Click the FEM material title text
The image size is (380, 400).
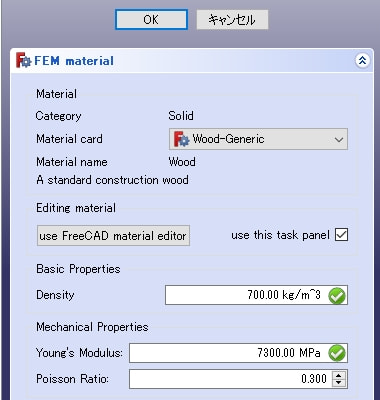pos(74,61)
